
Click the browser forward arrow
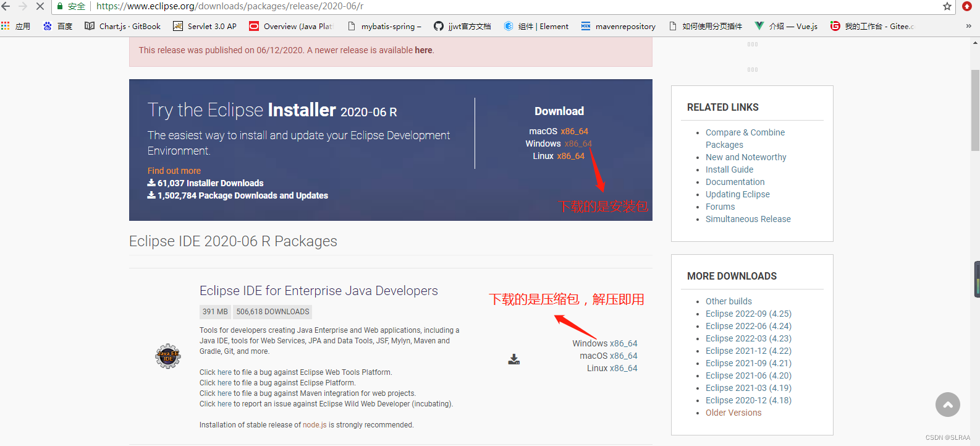[x=23, y=6]
